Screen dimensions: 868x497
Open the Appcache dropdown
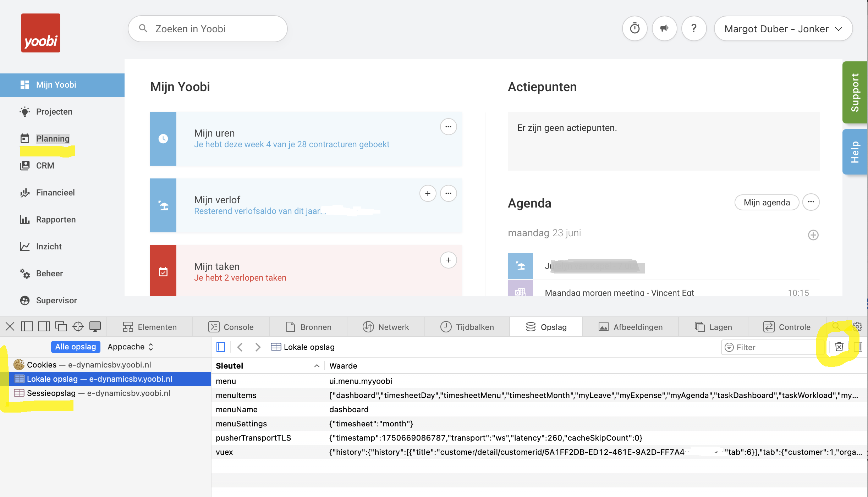[x=130, y=347]
